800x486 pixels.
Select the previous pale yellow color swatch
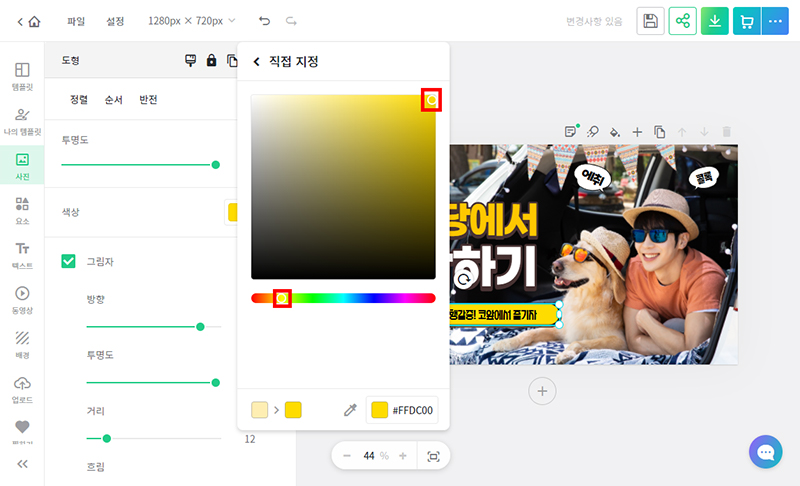point(259,410)
